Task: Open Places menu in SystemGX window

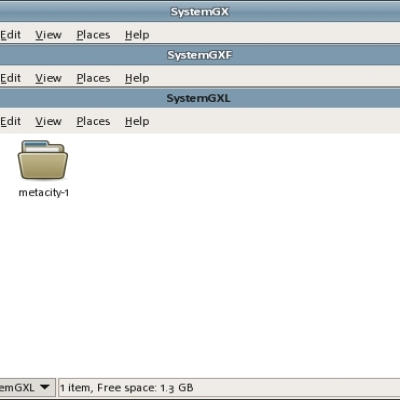Action: pyautogui.click(x=93, y=35)
